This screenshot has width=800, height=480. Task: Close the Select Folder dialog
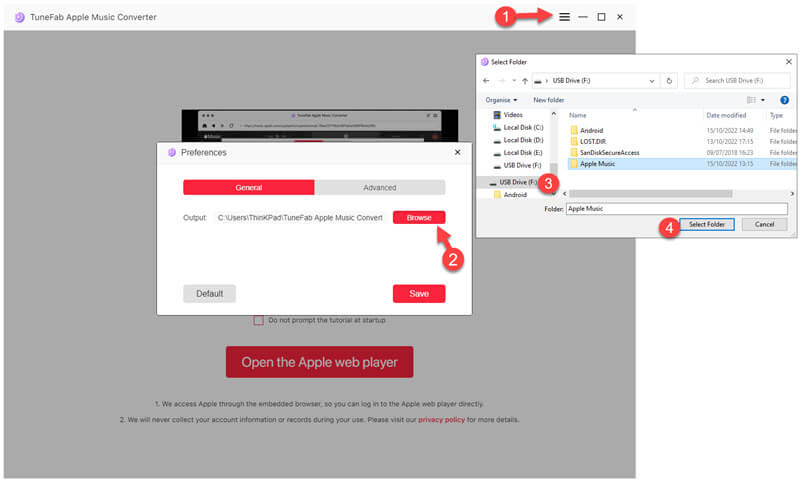[789, 62]
